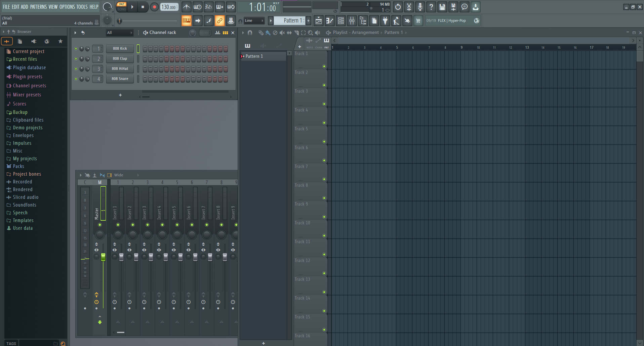Image resolution: width=644 pixels, height=346 pixels.
Task: Click the help question mark icon
Action: (x=431, y=7)
